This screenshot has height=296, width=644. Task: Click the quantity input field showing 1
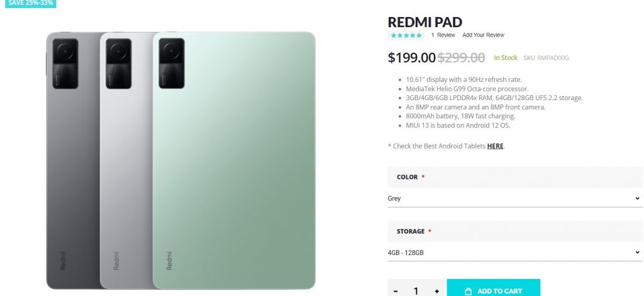tap(416, 291)
